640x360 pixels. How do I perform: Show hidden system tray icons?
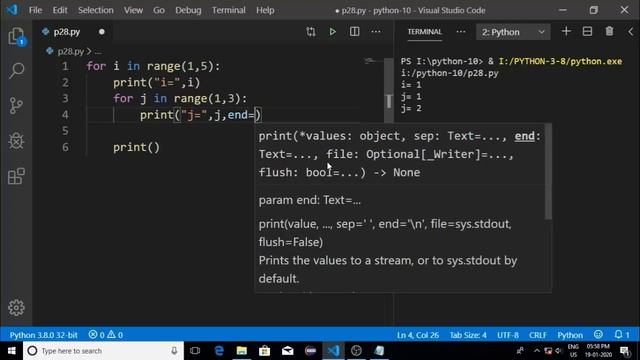tap(536, 351)
